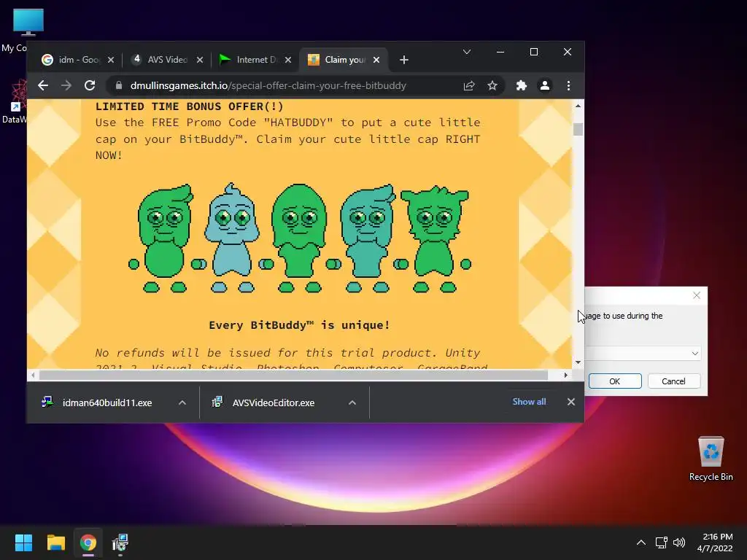Select the Recycle Bin desktop icon
Image resolution: width=747 pixels, height=560 pixels.
(x=711, y=458)
